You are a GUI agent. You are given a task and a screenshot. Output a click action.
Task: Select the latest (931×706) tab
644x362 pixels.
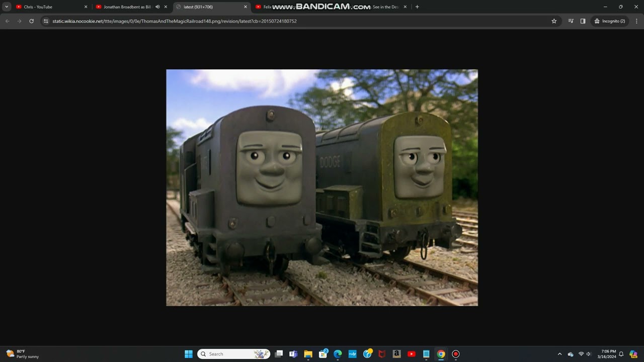(x=211, y=7)
